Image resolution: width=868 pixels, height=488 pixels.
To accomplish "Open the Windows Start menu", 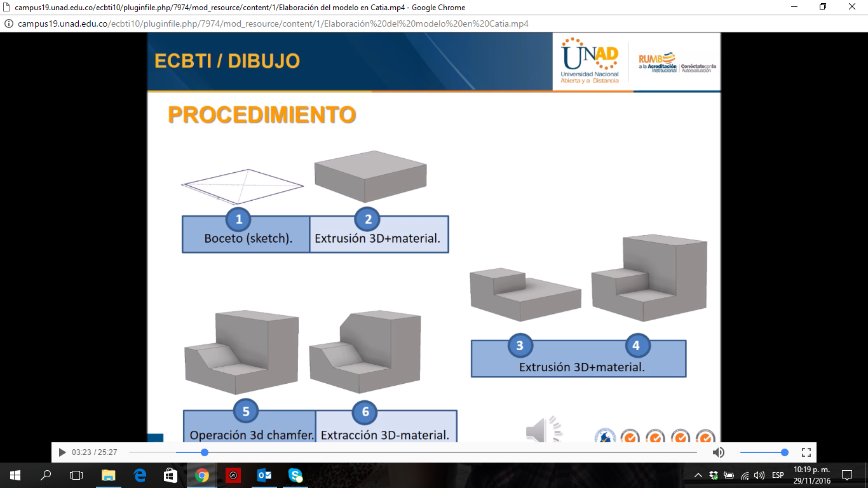I will [x=15, y=475].
